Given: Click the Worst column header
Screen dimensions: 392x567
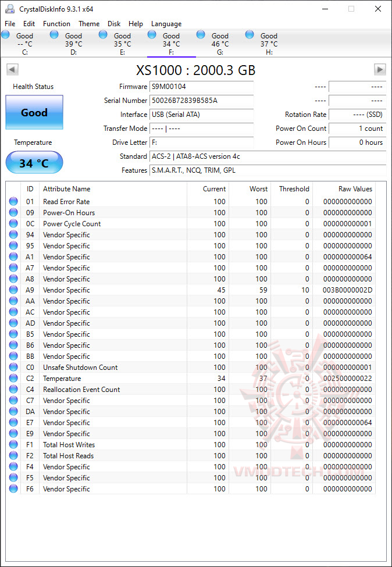Looking at the screenshot, I should [x=250, y=189].
